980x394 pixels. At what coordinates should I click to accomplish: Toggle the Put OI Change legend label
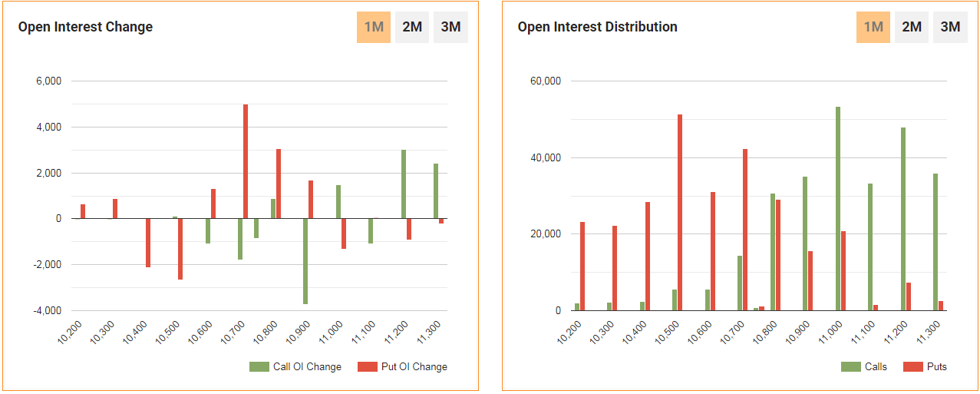[x=414, y=367]
